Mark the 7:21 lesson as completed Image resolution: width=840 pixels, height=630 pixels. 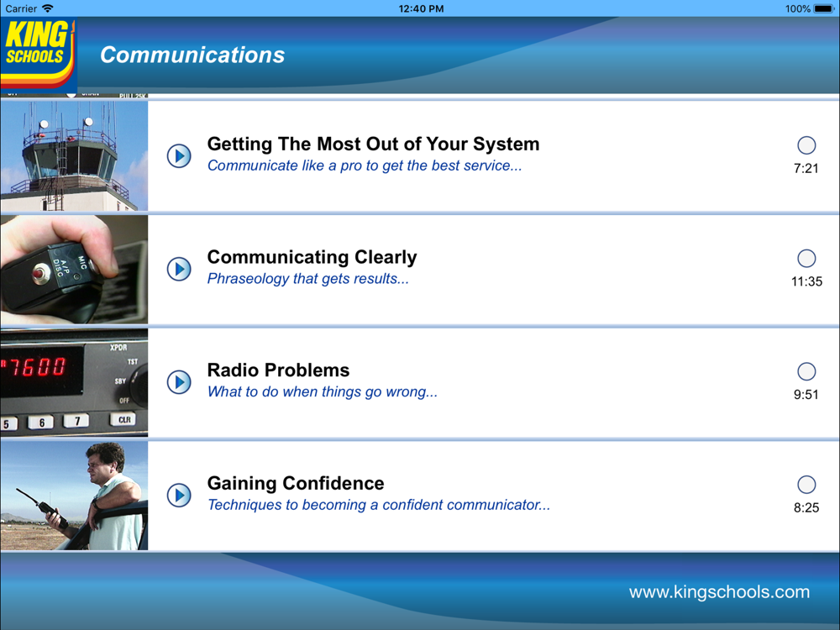pyautogui.click(x=806, y=144)
